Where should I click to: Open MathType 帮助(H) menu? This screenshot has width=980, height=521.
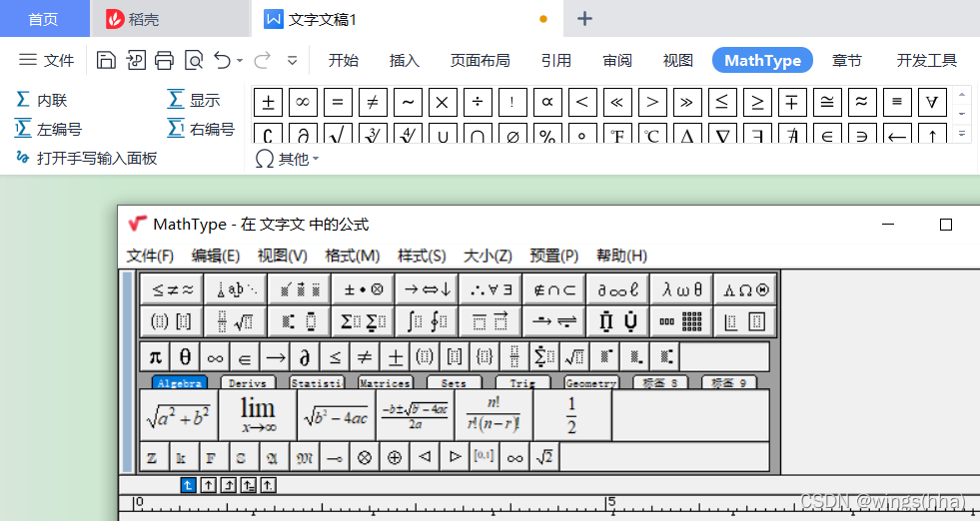(622, 256)
